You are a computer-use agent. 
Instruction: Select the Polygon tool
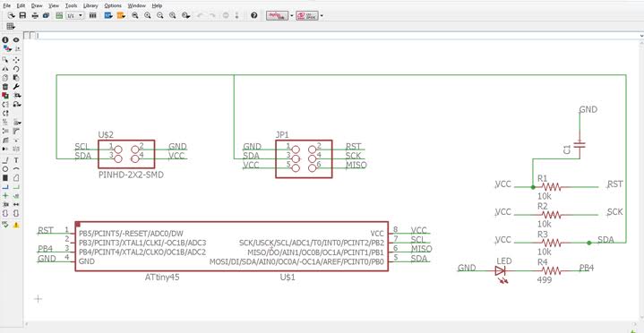coord(16,178)
